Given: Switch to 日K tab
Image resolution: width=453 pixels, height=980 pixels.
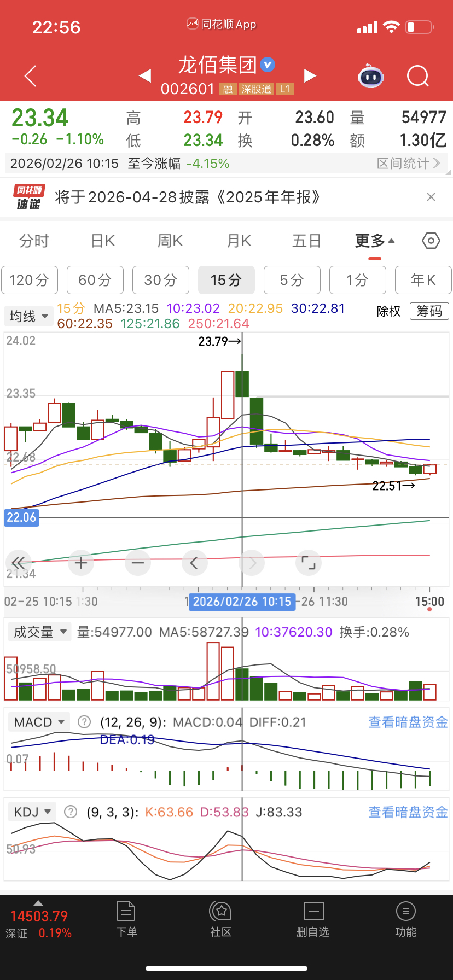Looking at the screenshot, I should pos(103,241).
